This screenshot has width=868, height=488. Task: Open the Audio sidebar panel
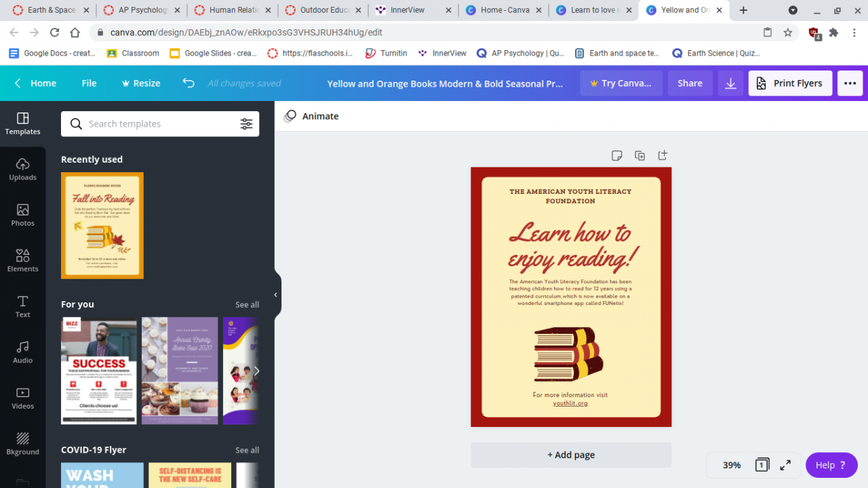[22, 352]
